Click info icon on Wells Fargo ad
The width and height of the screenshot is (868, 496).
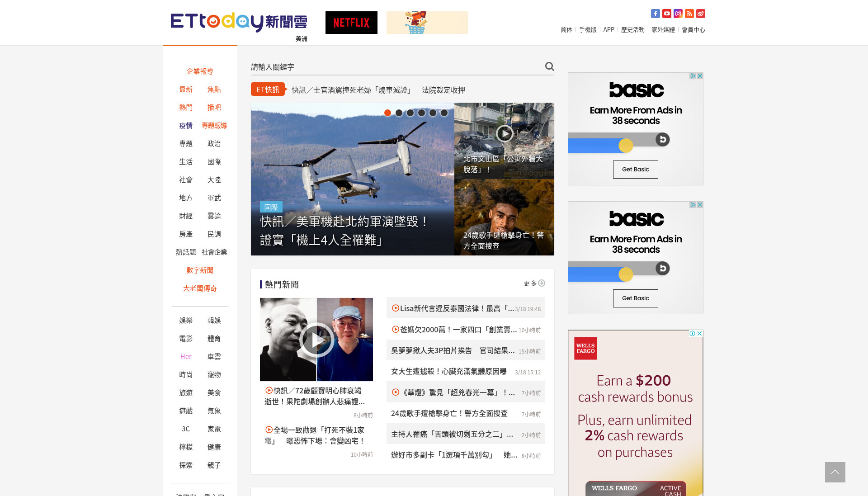(x=692, y=333)
